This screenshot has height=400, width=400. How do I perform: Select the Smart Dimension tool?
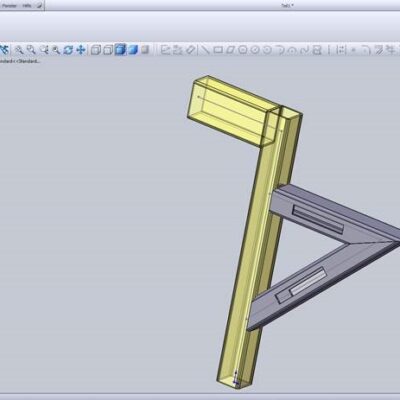point(190,50)
